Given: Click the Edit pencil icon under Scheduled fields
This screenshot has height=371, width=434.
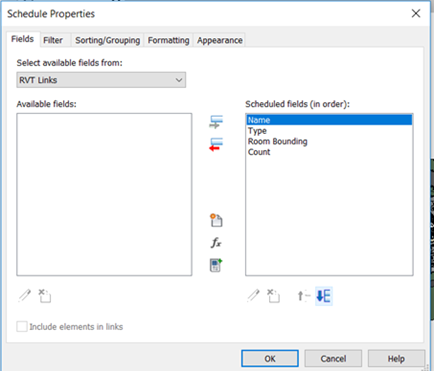Looking at the screenshot, I should click(x=253, y=296).
